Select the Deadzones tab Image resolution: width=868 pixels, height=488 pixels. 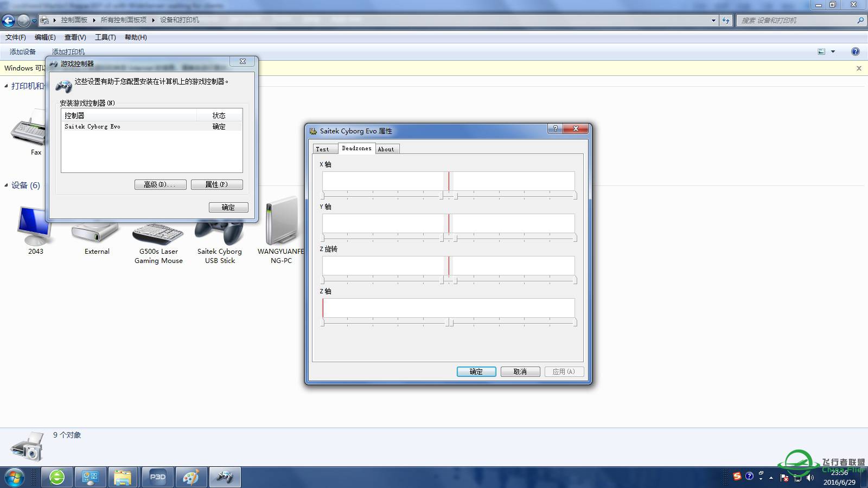(x=356, y=148)
